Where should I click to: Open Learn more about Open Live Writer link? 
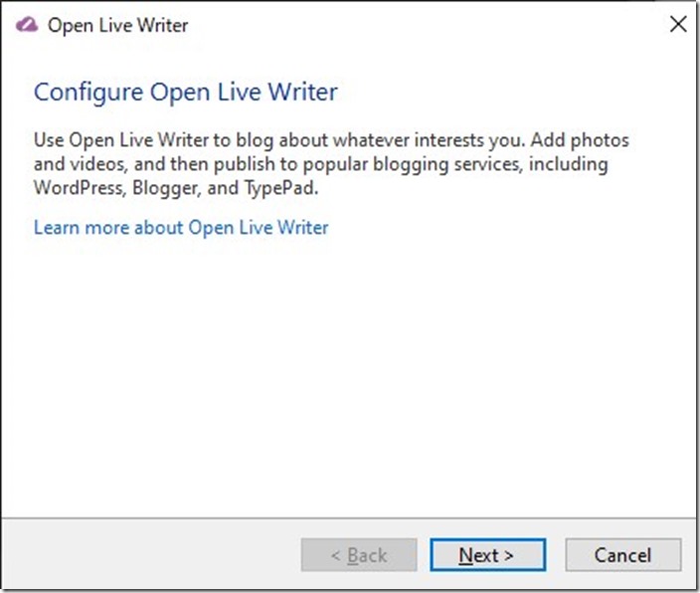(x=181, y=228)
